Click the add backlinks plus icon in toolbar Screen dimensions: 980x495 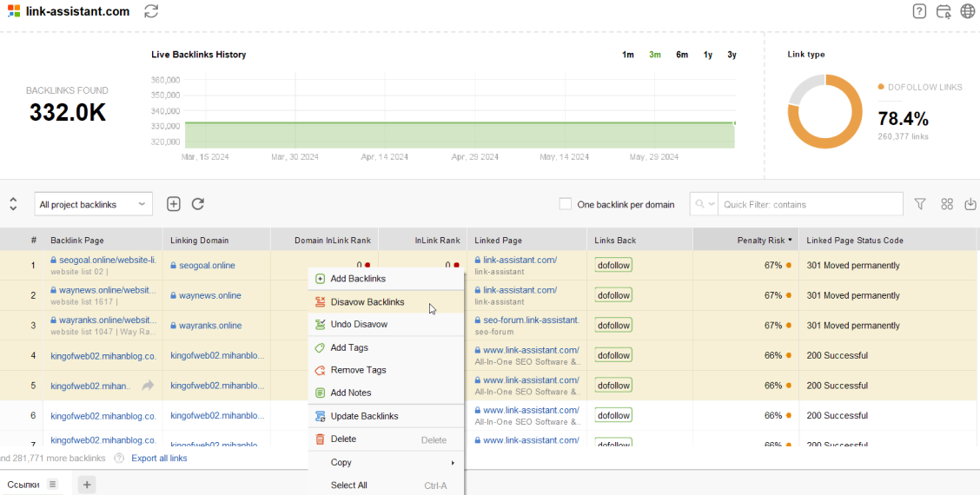pos(173,204)
